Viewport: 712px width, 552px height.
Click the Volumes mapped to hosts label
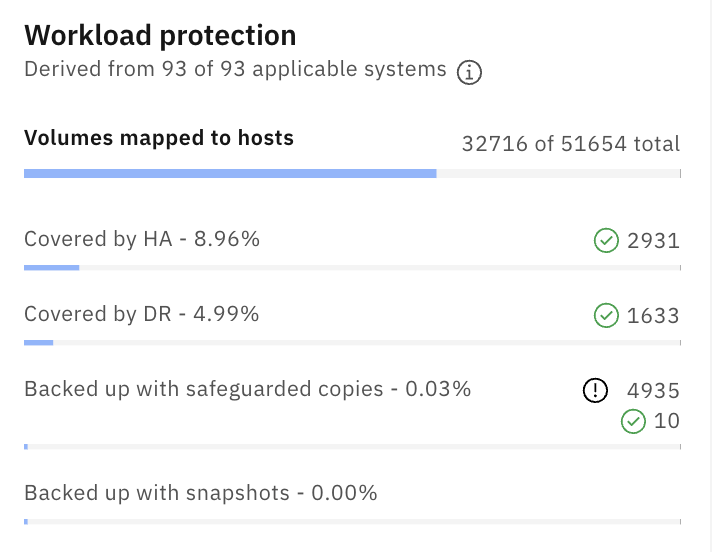(159, 138)
